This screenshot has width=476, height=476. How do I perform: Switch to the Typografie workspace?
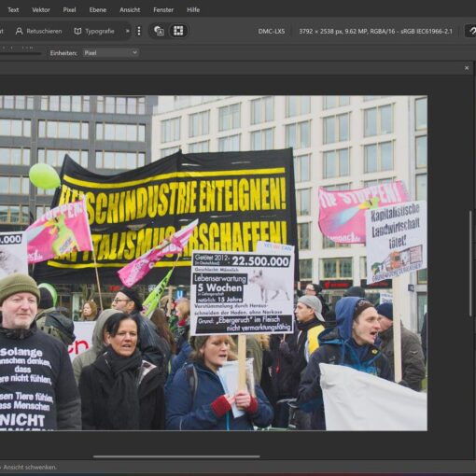[x=94, y=31]
